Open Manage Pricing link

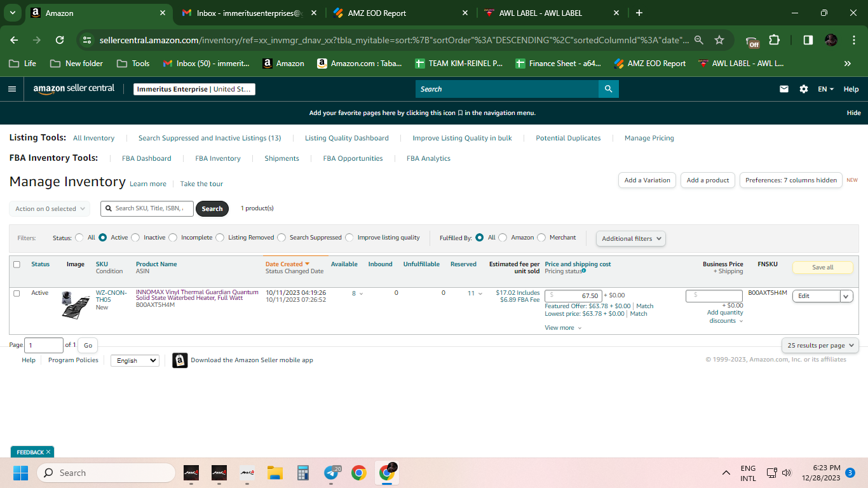(x=649, y=138)
